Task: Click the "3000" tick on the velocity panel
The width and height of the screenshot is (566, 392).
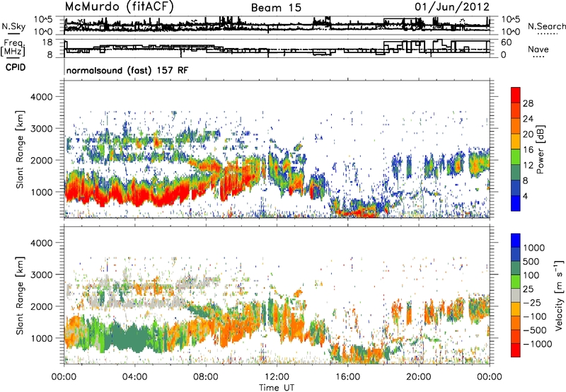Action: (x=41, y=275)
